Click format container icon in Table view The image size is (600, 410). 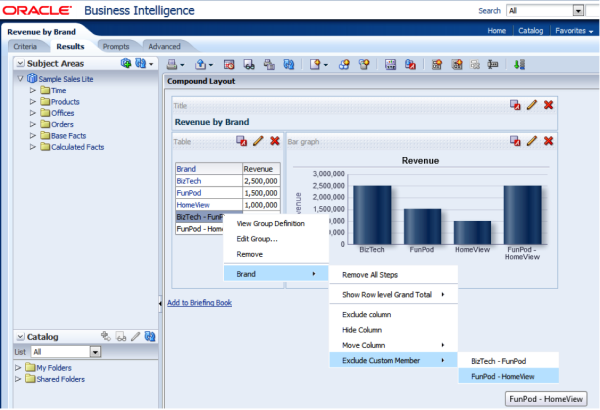(242, 142)
